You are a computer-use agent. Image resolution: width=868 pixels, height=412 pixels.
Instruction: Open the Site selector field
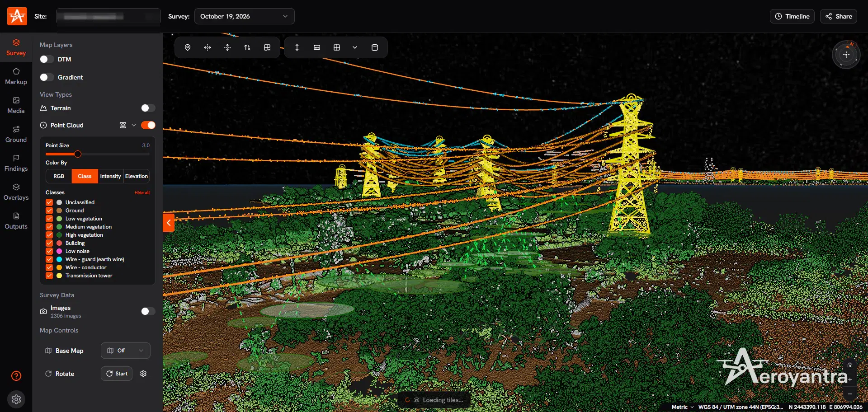coord(108,16)
